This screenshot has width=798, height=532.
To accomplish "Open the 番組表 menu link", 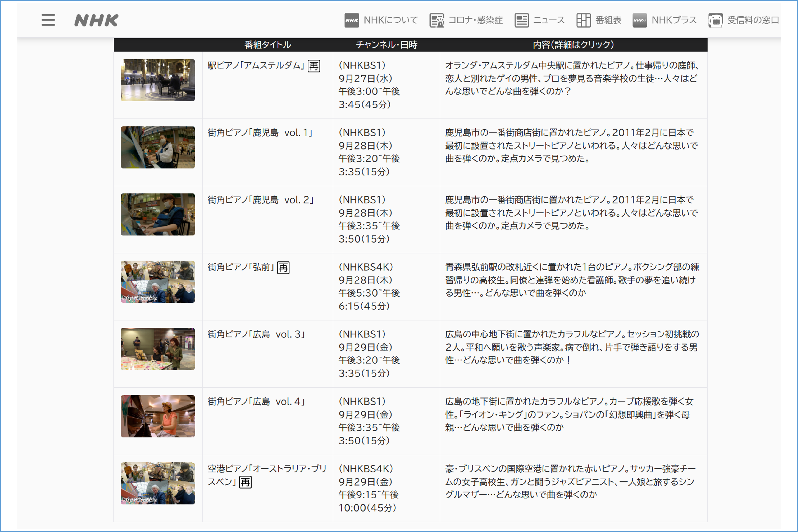I will pos(608,20).
